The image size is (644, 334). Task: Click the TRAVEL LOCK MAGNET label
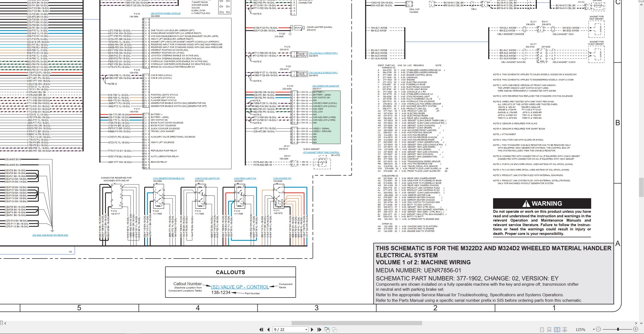[163, 131]
